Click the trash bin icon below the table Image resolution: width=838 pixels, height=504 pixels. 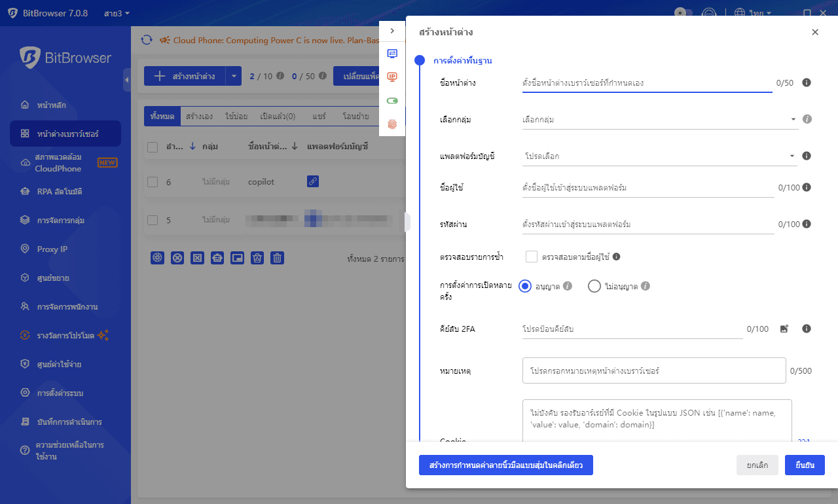[278, 258]
